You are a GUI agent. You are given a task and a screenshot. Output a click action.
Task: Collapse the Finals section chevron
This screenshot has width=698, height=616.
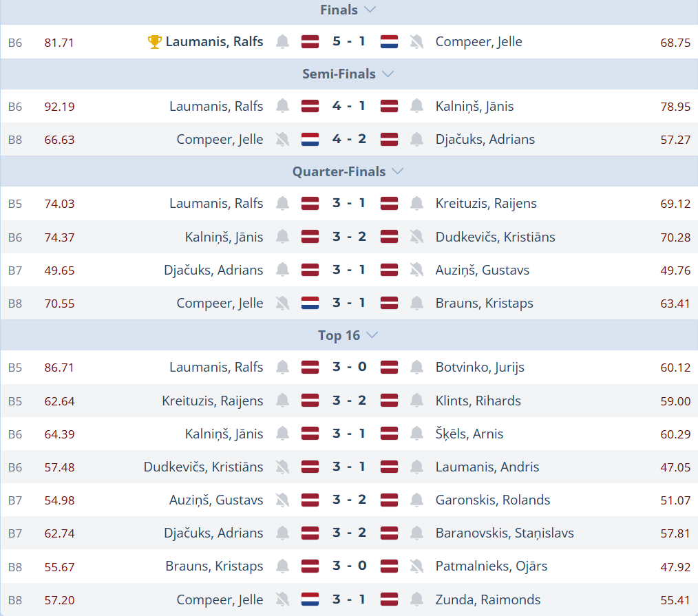(370, 10)
